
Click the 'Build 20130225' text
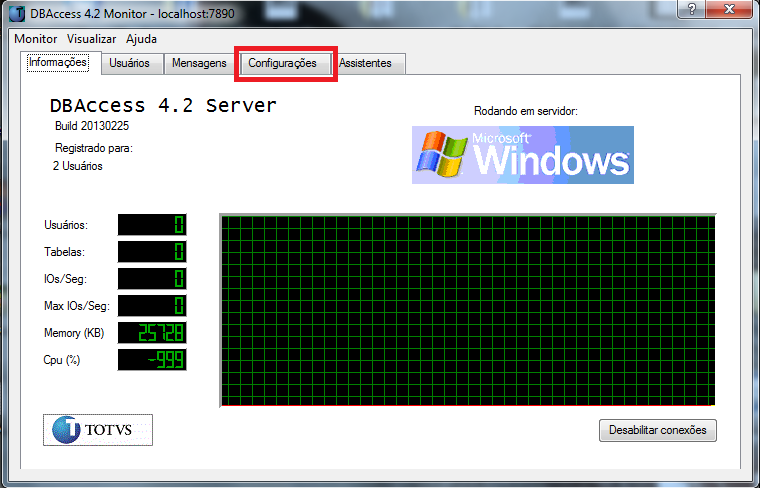click(x=92, y=126)
